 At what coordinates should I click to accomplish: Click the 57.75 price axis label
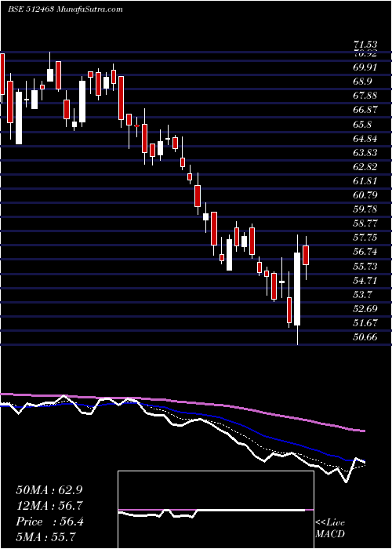coord(365,238)
